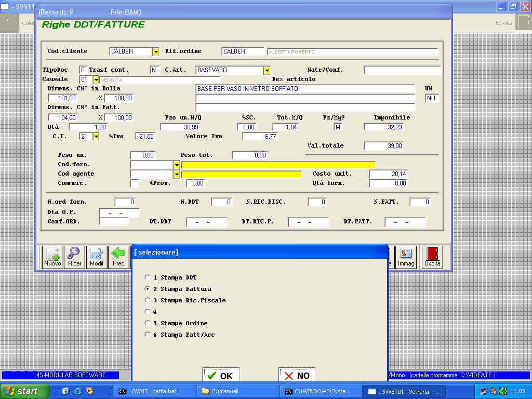Click the %Iva field showing 21.00

[145, 137]
